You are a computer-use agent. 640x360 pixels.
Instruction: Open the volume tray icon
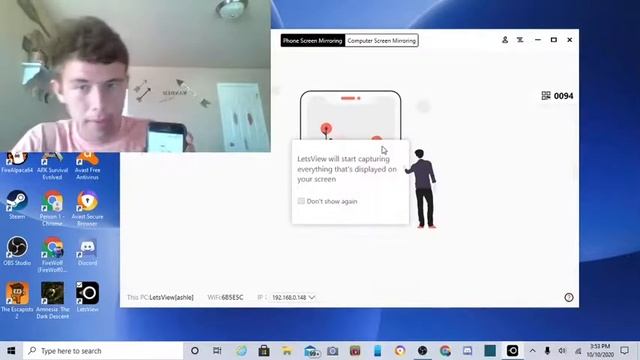pyautogui.click(x=562, y=351)
